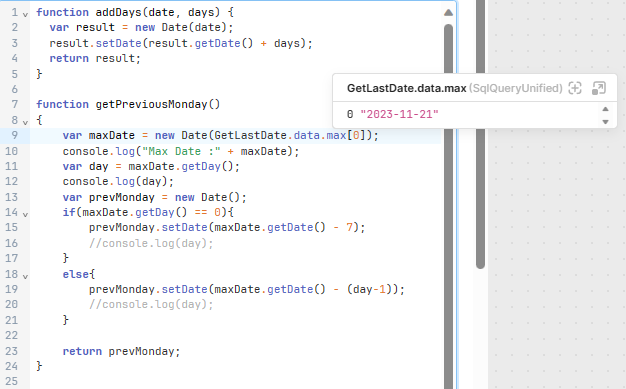
Task: Open GetLastDate tooltip in expanded popout view
Action: [599, 88]
